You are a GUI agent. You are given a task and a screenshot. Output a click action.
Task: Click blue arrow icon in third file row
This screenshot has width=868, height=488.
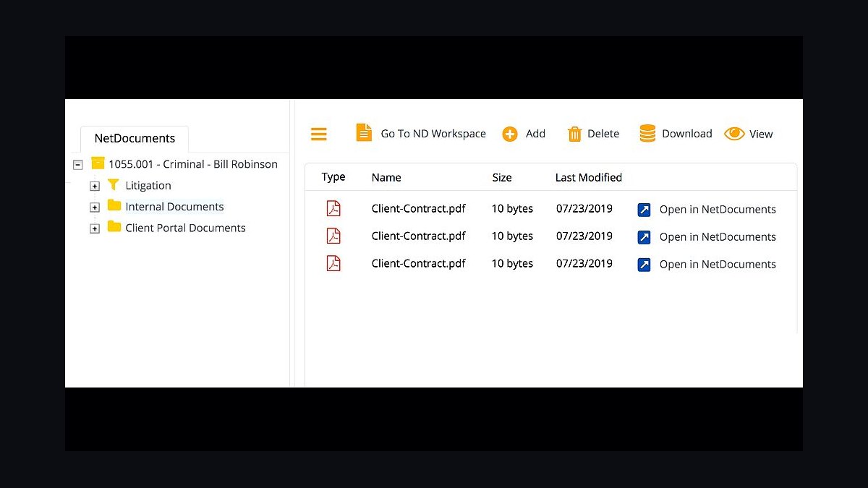coord(644,265)
